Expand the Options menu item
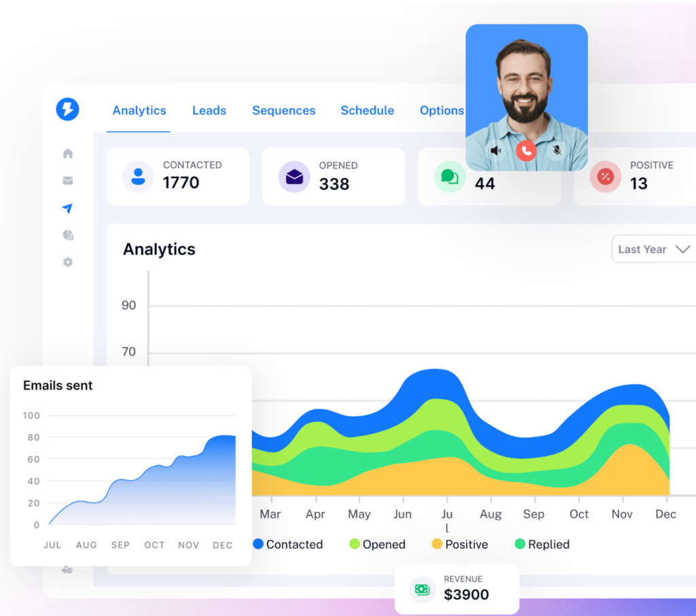The image size is (696, 616). (x=442, y=110)
